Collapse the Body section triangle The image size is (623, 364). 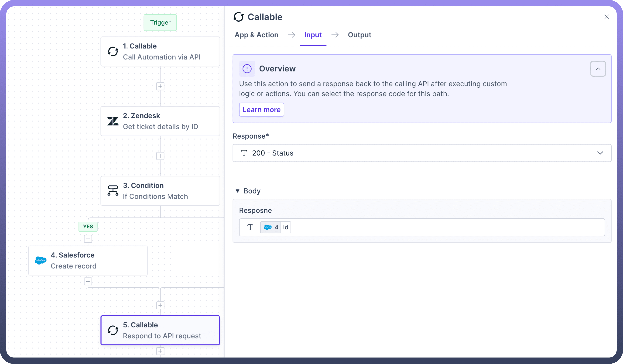(x=238, y=191)
